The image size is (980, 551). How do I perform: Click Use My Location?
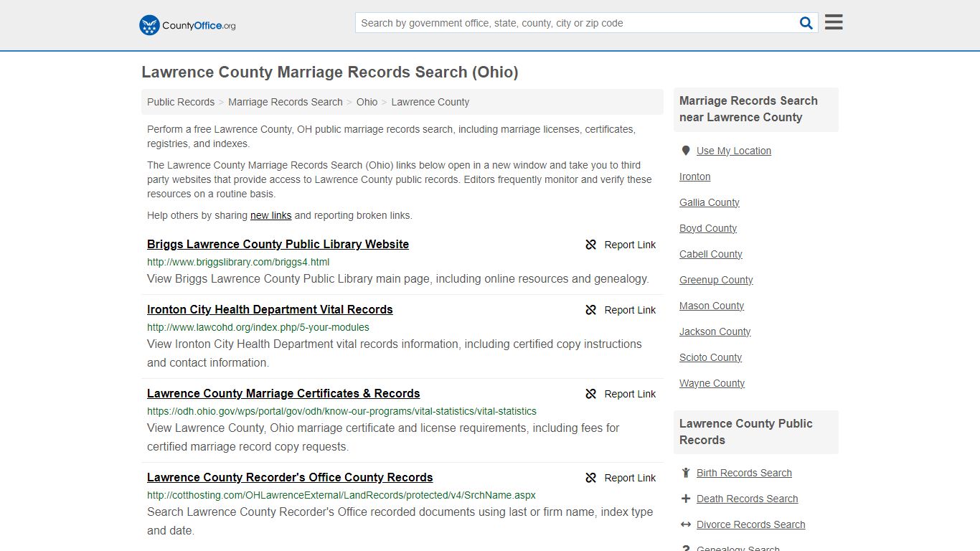pos(733,151)
